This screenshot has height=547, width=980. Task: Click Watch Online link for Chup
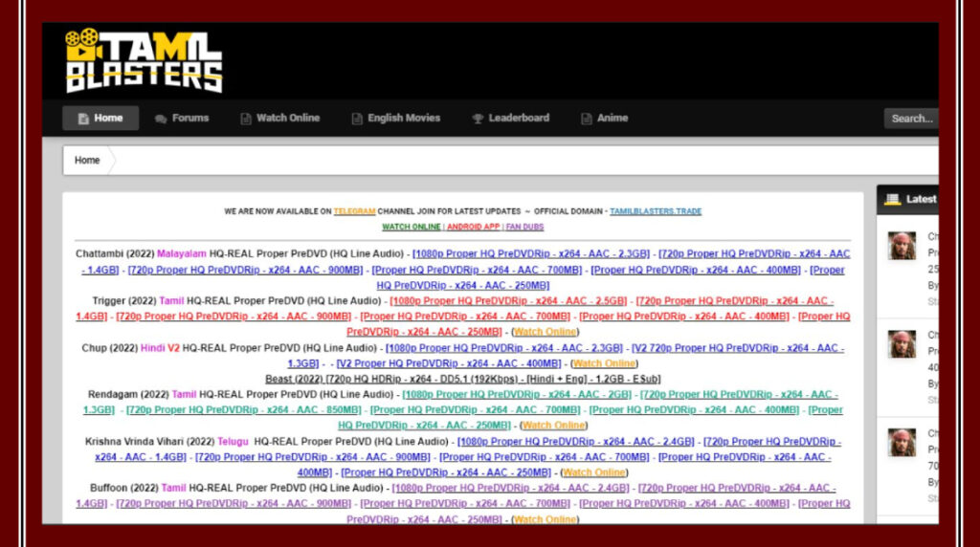[x=604, y=363]
